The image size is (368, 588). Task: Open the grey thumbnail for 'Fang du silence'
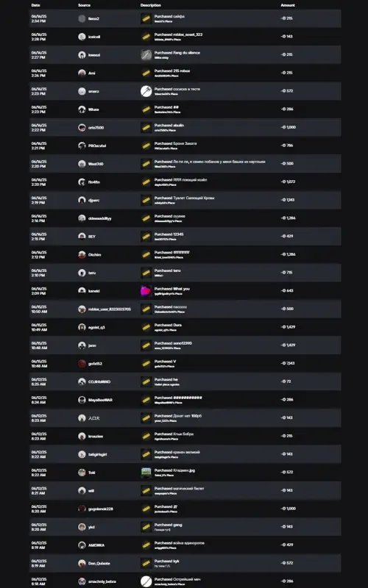pyautogui.click(x=146, y=54)
